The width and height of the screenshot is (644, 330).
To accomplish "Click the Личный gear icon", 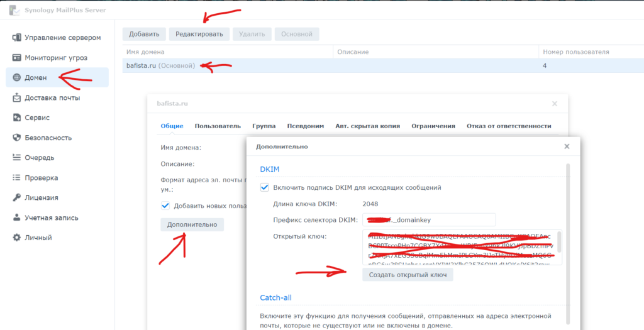I will pos(17,238).
